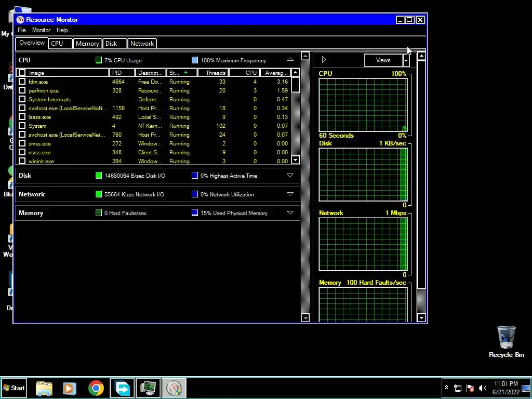Select Resource Monitor gauge icon in taskbar
This screenshot has width=532, height=399.
[x=174, y=388]
